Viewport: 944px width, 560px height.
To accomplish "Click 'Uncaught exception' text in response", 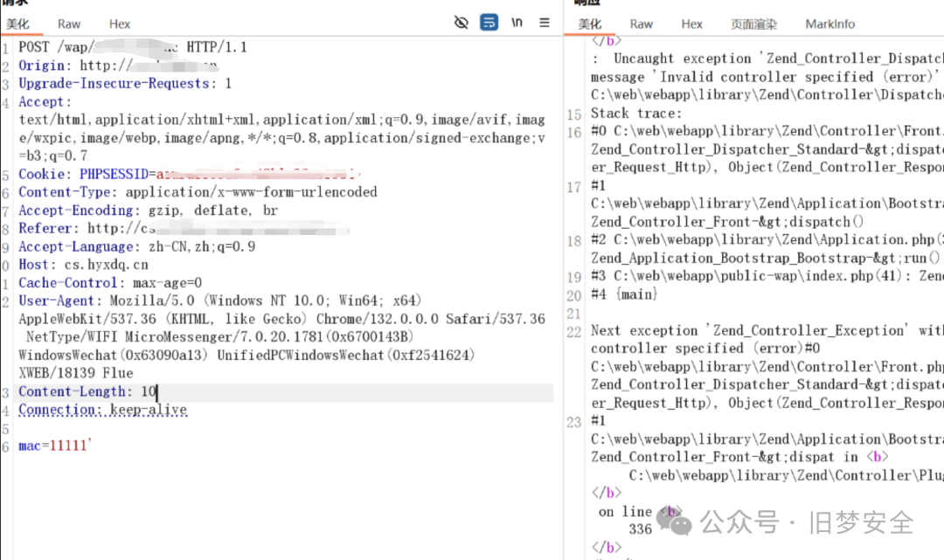I will (682, 59).
